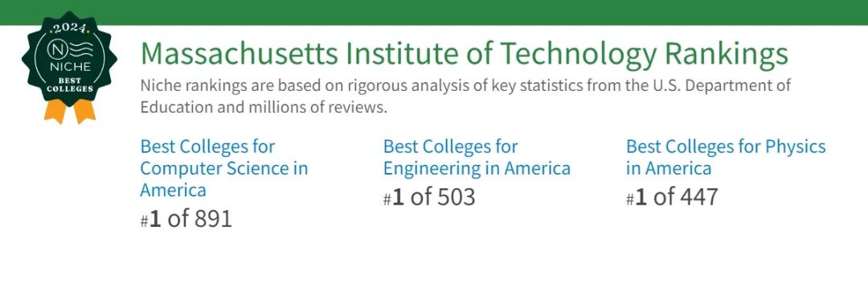Viewport: 868px width, 301px height.
Task: Click the circled N logo on badge
Action: coord(56,49)
